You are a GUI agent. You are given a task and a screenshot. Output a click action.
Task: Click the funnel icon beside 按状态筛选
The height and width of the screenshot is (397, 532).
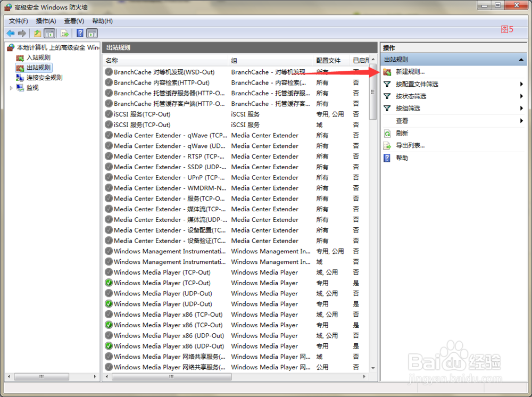[x=387, y=96]
